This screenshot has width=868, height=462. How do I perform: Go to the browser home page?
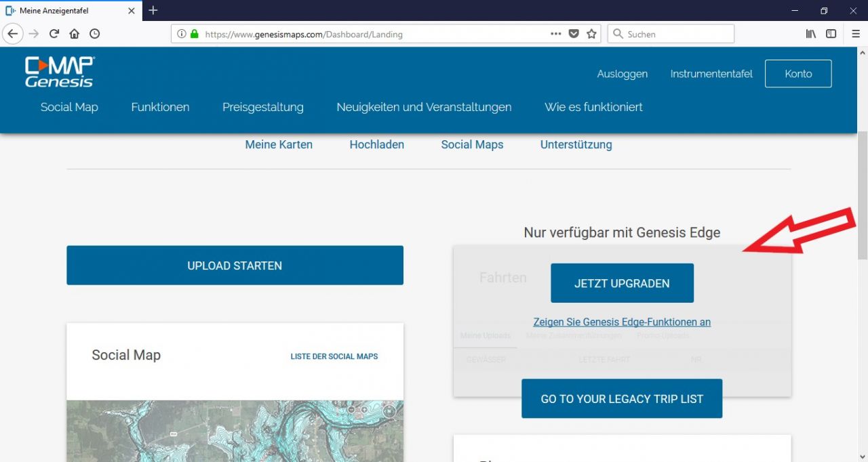tap(75, 34)
